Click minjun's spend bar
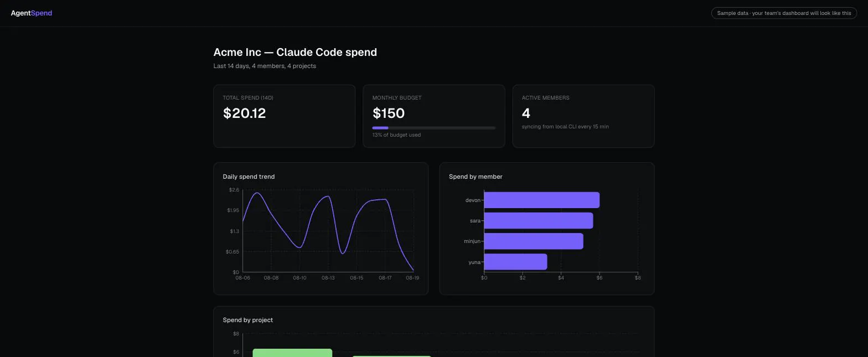Screen dimensions: 868x357 pyautogui.click(x=534, y=241)
